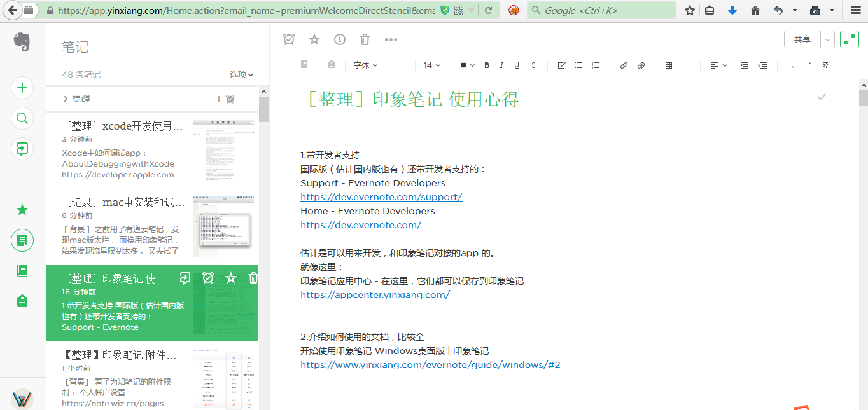Viewport: 868px width, 410px height.
Task: Open link https://dev.evernote.com/
Action: coord(361,225)
